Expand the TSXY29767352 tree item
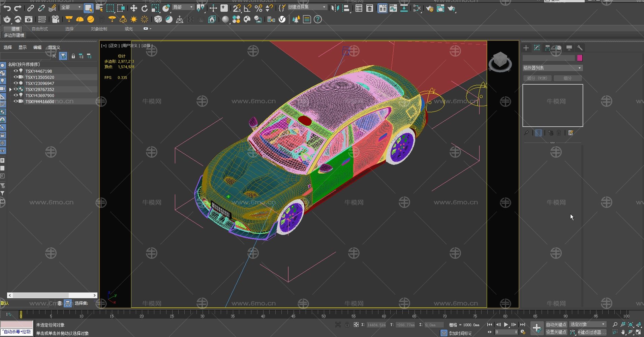 click(10, 89)
